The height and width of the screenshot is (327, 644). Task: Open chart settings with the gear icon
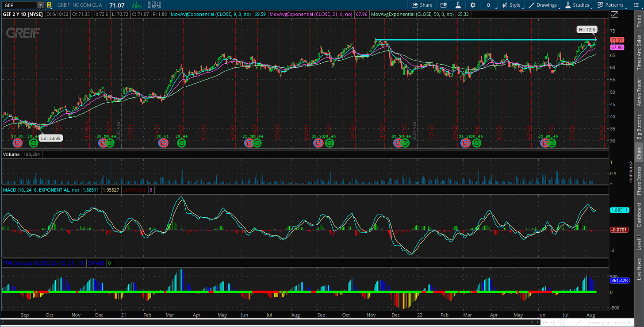pos(473,5)
